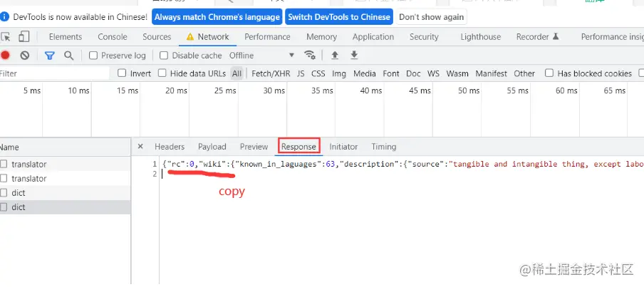The image size is (644, 287).
Task: Select the Response tab
Action: [298, 147]
